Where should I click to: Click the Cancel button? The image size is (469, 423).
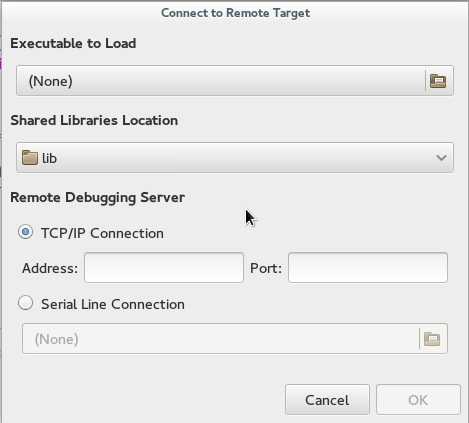pos(327,400)
